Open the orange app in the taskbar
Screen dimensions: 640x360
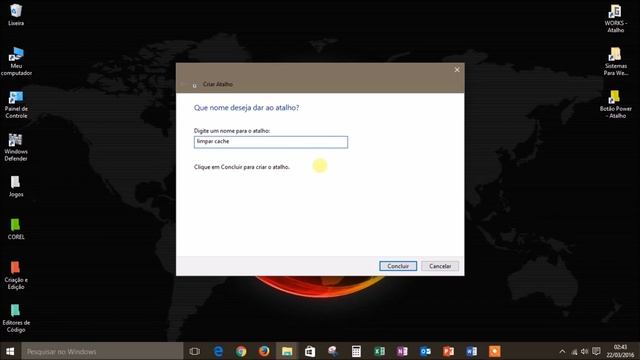494,351
